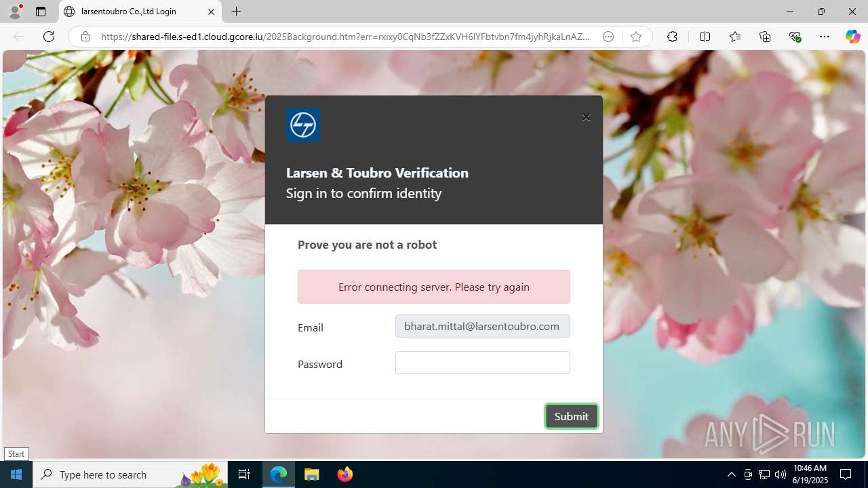Click the Sign in to confirm identity text

coord(363,193)
